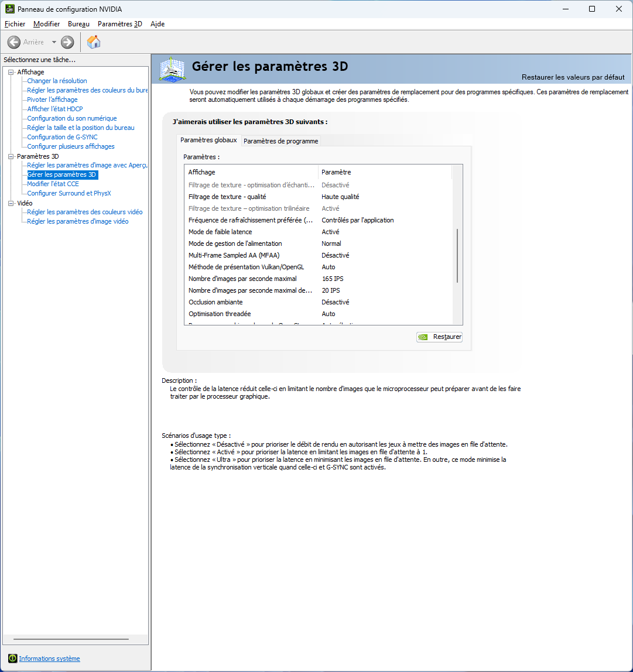Open the Bureau menu
This screenshot has height=672, width=633.
tap(78, 24)
